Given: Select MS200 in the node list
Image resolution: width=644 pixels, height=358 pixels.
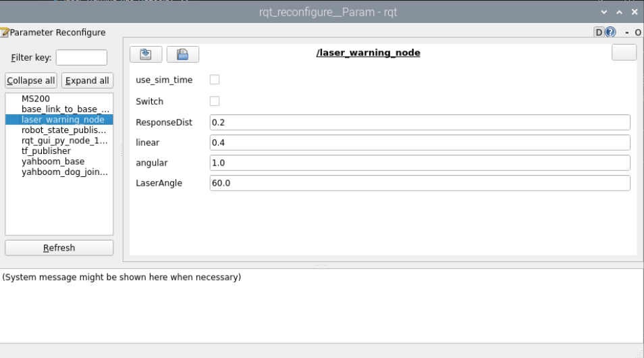Looking at the screenshot, I should click(x=36, y=99).
